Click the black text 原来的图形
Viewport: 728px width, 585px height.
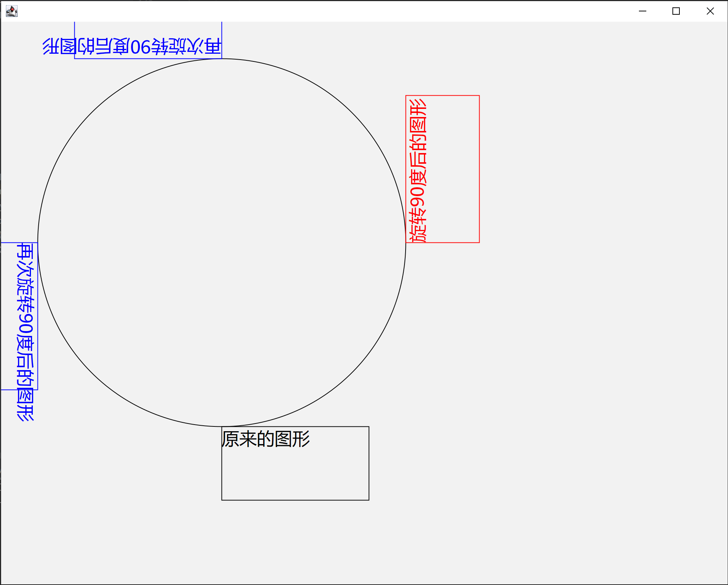[266, 439]
